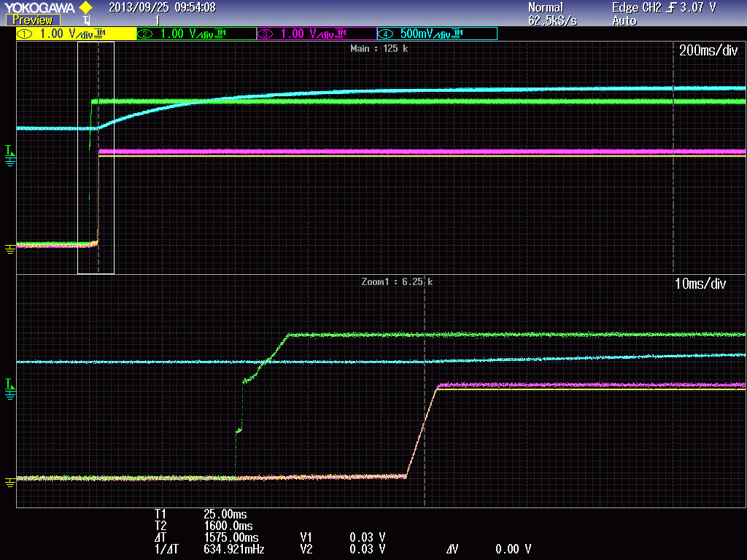Click the rising edge symbol in trigger info
Image resolution: width=747 pixels, height=560 pixels.
(x=672, y=7)
